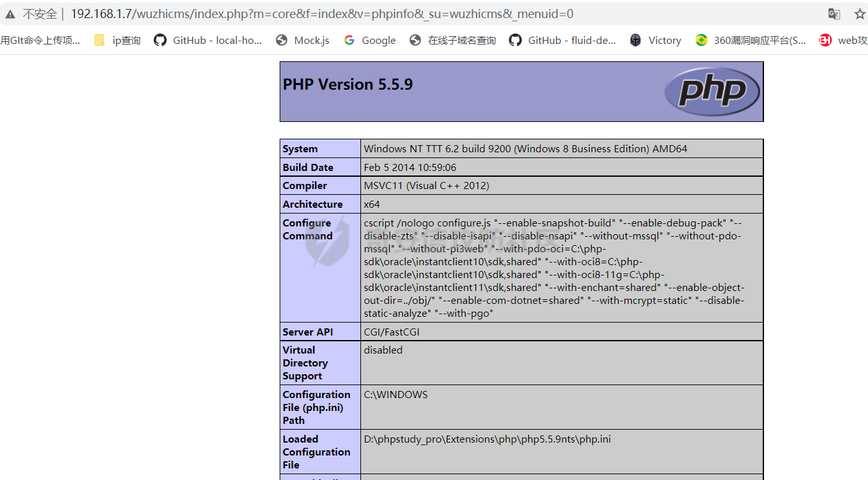Click the not-secure warning triangle icon

(x=10, y=14)
